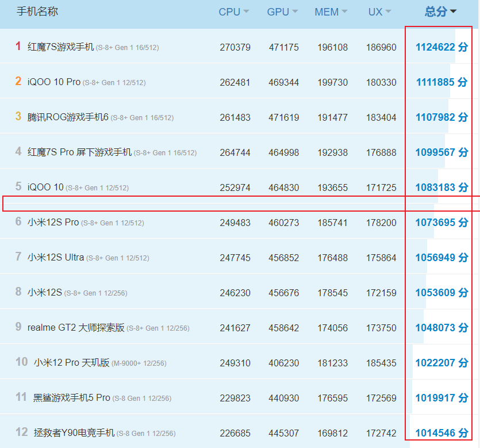Click CPU score 262481

point(235,82)
